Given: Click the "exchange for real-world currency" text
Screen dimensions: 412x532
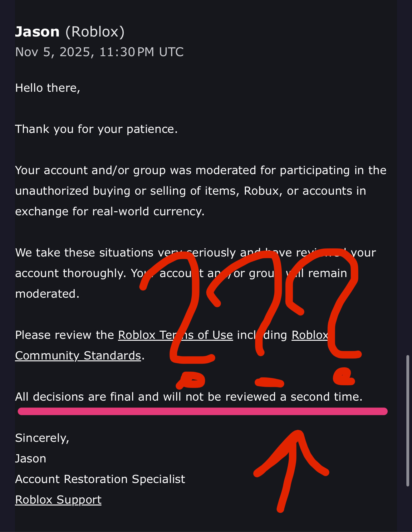Looking at the screenshot, I should point(110,212).
